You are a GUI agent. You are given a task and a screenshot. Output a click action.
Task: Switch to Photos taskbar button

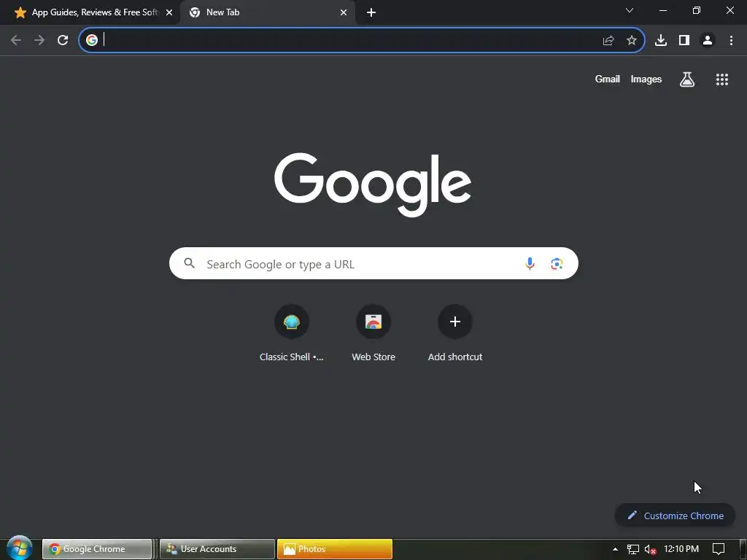point(334,549)
